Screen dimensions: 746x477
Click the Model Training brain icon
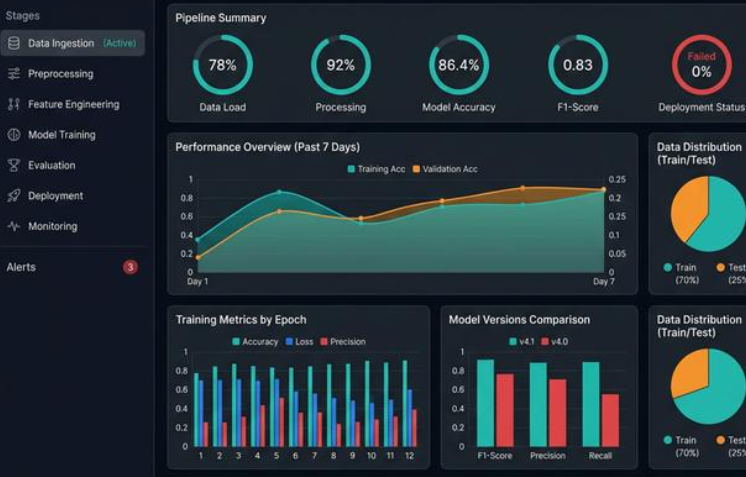[x=14, y=135]
